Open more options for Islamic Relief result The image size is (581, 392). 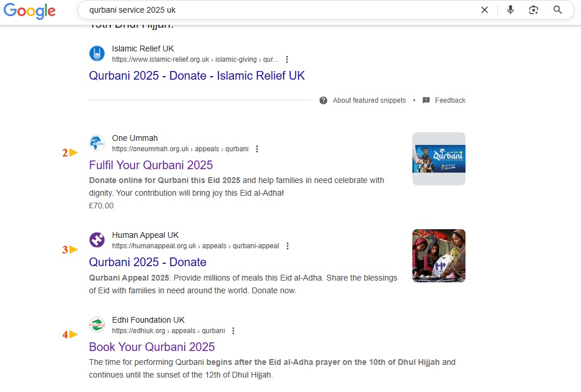coord(287,59)
